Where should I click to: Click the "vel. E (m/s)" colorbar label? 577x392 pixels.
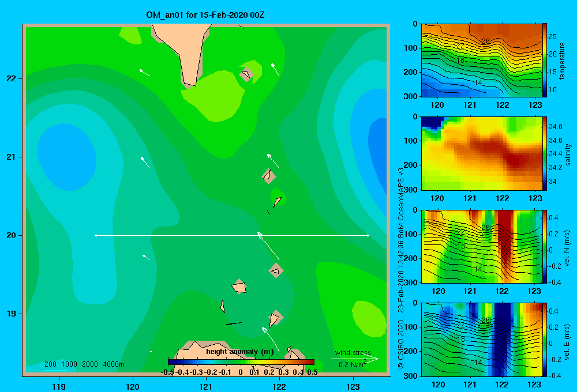tap(567, 342)
